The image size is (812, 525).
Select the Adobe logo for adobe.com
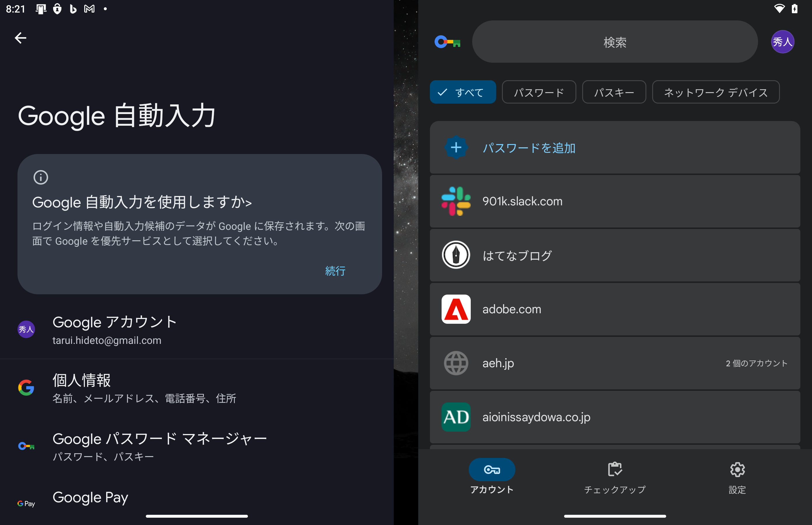click(x=456, y=309)
